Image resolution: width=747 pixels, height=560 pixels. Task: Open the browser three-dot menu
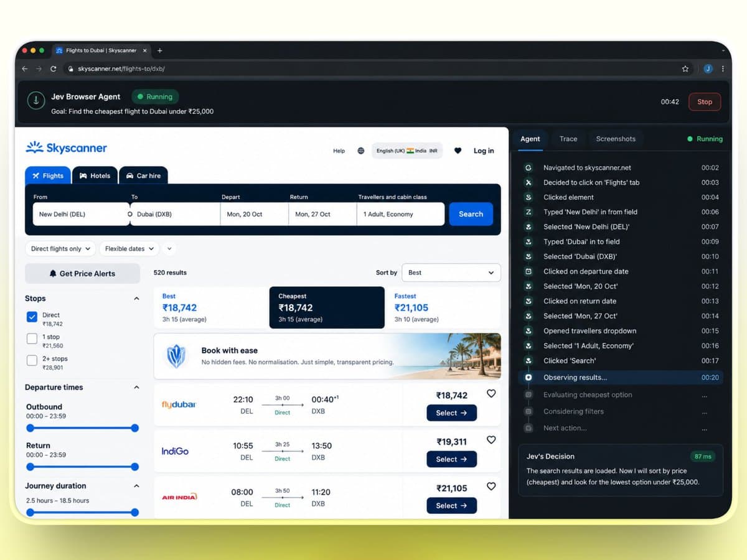pyautogui.click(x=723, y=69)
